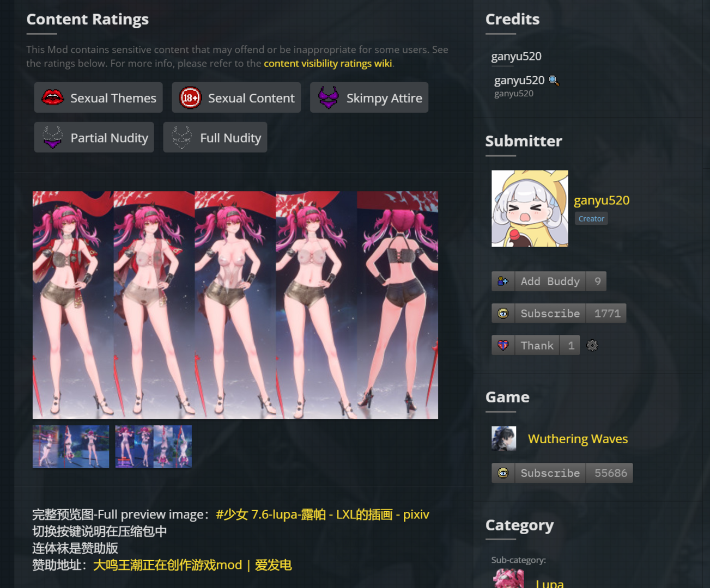Open the Lupa sub-category link
The height and width of the screenshot is (588, 710).
550,583
